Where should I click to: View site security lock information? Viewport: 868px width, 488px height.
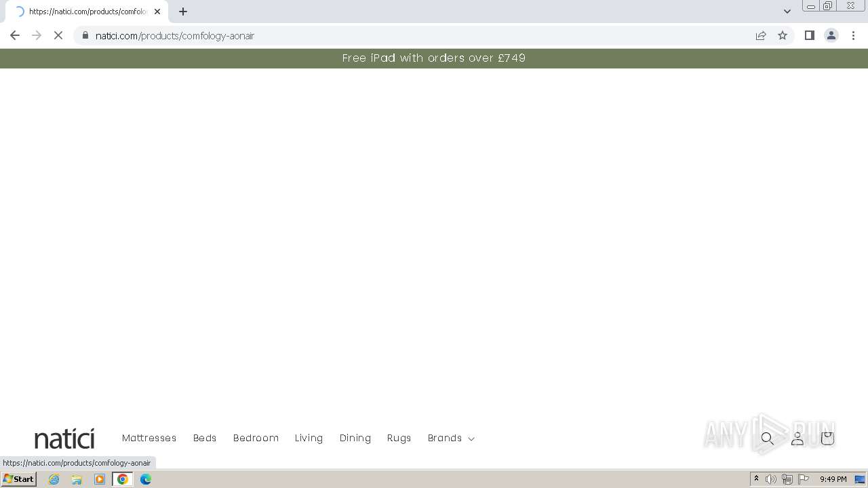click(x=85, y=35)
